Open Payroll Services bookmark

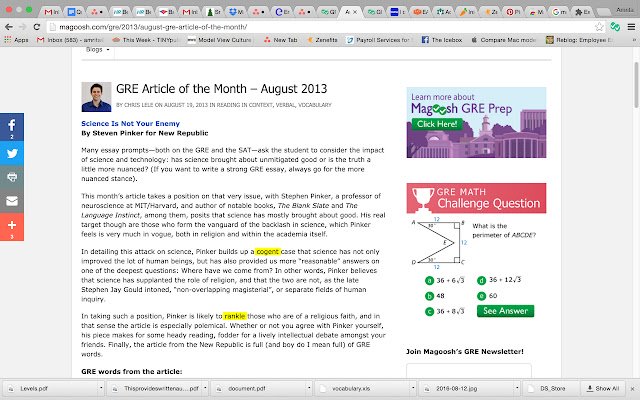[378, 40]
